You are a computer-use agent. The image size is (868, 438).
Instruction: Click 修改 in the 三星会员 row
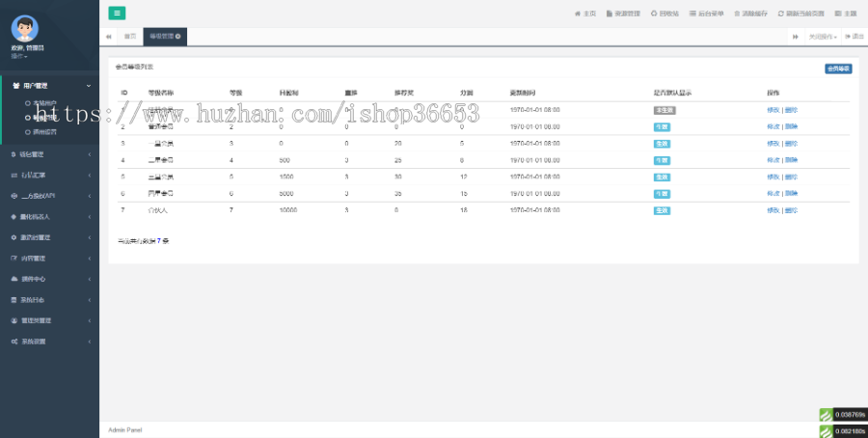point(773,178)
